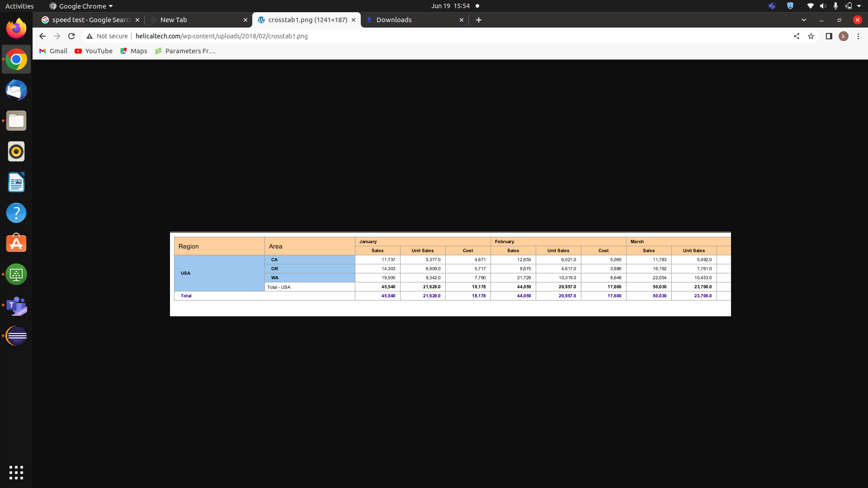Click Activities in the top bar
This screenshot has width=868, height=488.
tap(19, 6)
